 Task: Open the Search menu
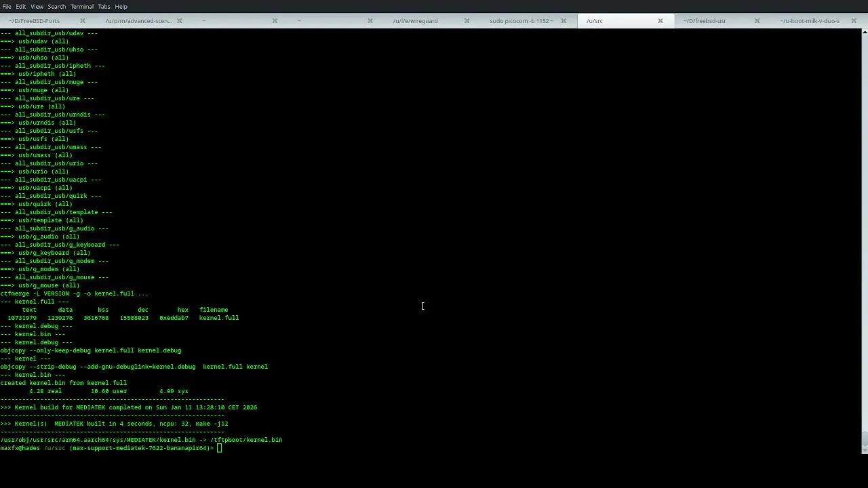[57, 6]
